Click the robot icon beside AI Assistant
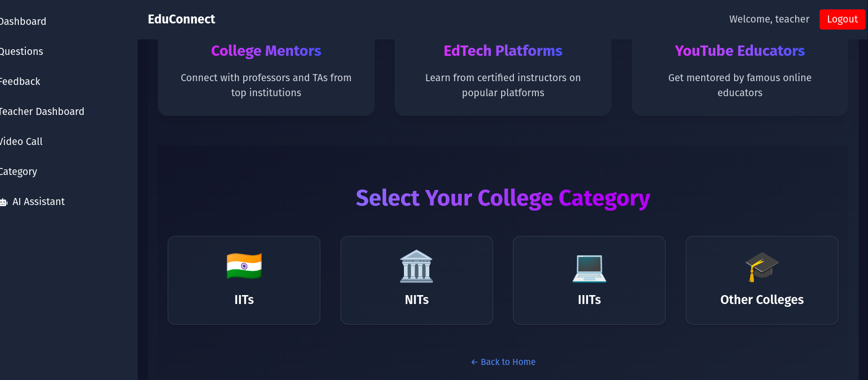 (x=4, y=202)
